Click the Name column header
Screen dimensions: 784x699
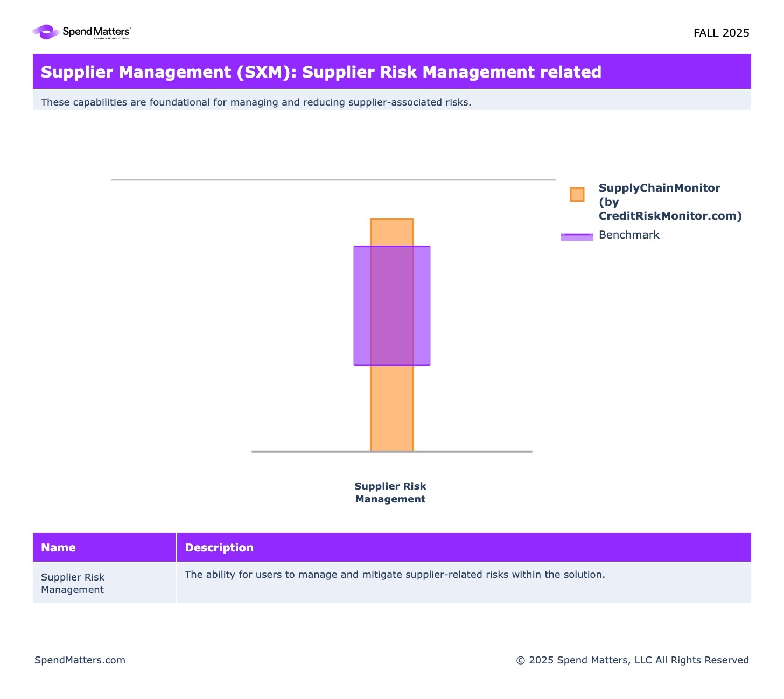tap(58, 547)
